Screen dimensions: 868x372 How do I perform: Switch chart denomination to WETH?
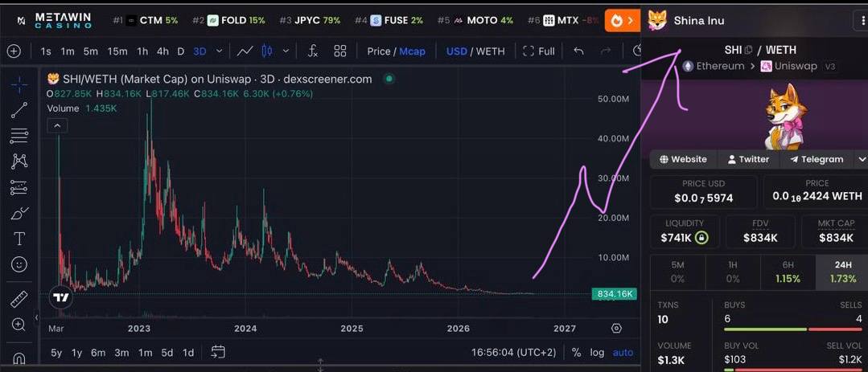pos(490,51)
